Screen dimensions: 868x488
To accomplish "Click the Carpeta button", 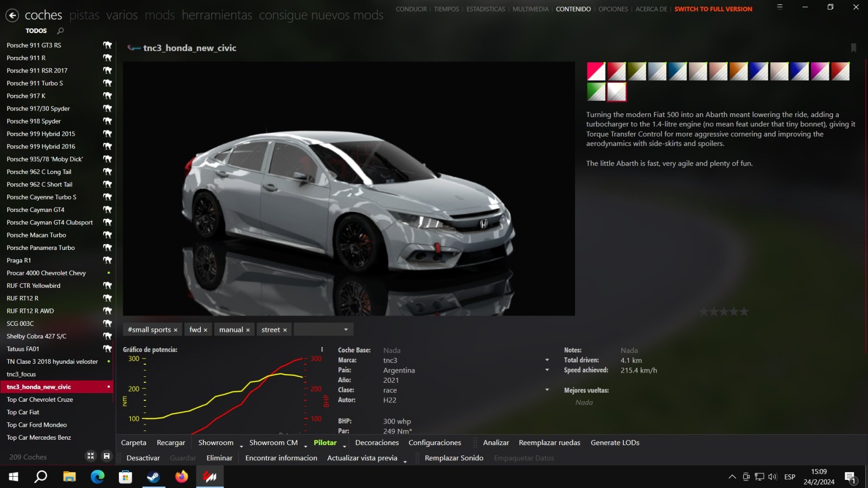I will [133, 442].
